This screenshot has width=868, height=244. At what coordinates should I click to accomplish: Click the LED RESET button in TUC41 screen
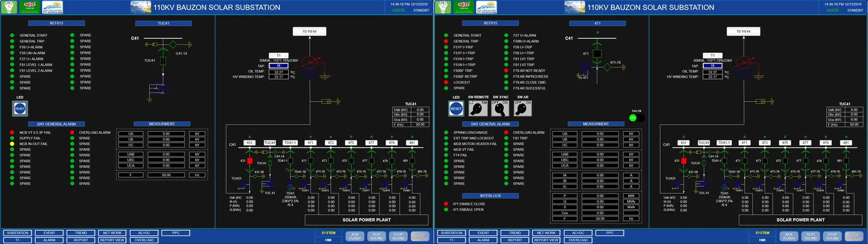tap(20, 108)
